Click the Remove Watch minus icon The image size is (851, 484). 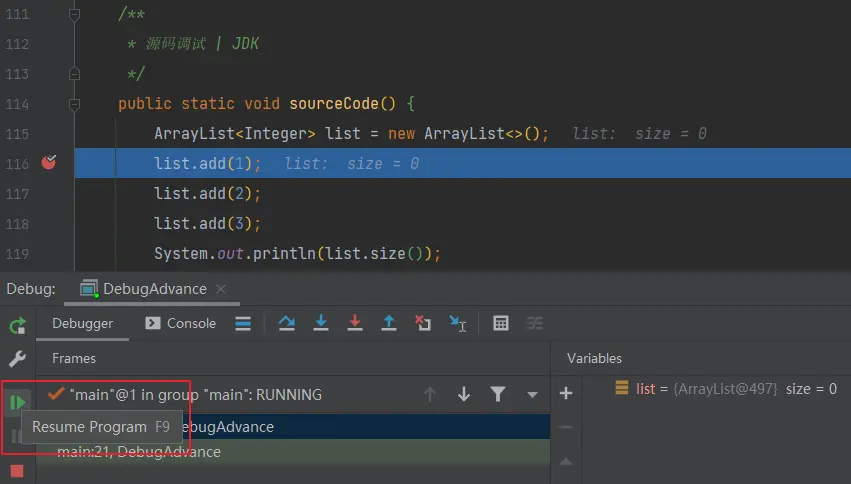click(x=566, y=427)
